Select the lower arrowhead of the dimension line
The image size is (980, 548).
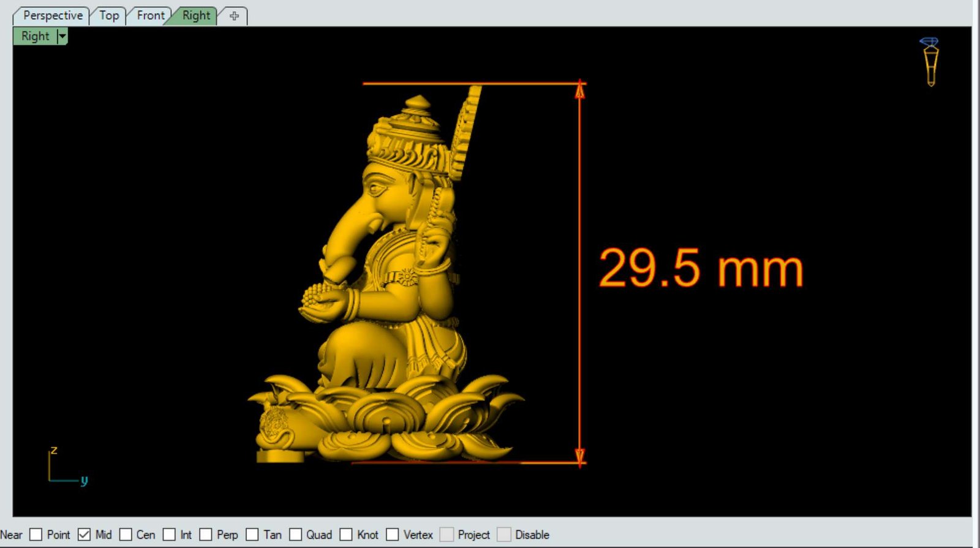coord(579,456)
